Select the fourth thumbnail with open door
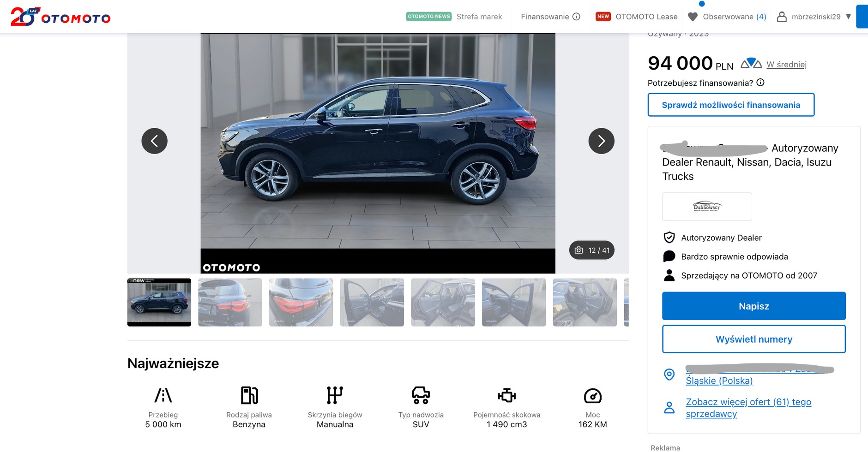Screen dimensions: 868x452 [x=372, y=302]
